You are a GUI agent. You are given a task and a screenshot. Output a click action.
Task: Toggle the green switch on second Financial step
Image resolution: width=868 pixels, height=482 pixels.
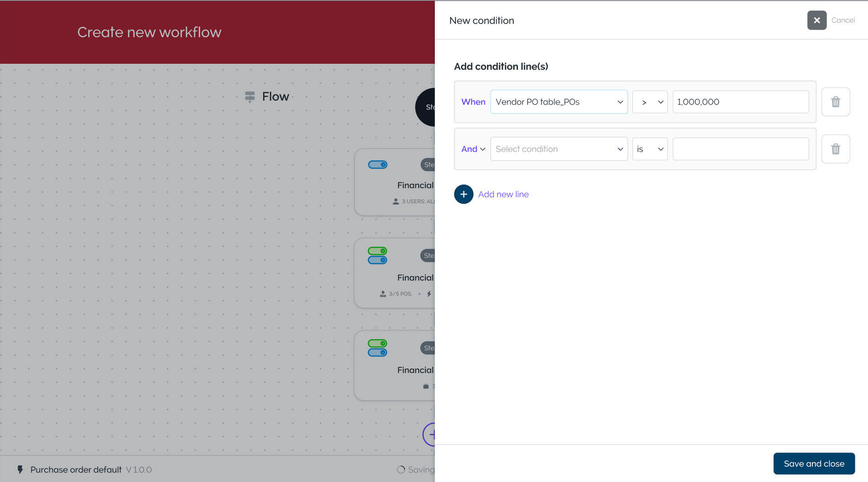(377, 251)
